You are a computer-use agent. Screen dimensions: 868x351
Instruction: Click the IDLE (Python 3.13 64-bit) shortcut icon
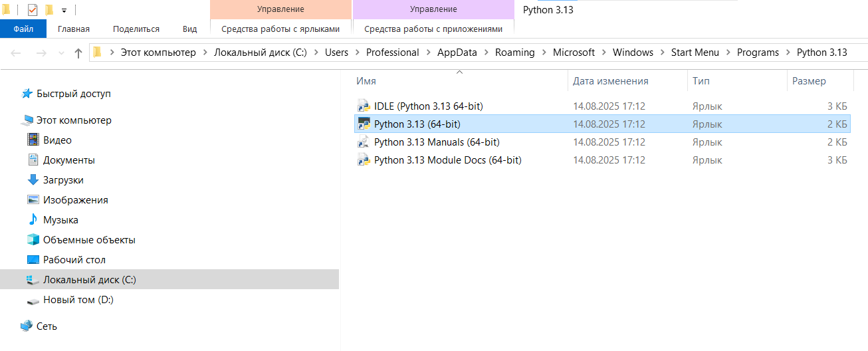[364, 106]
